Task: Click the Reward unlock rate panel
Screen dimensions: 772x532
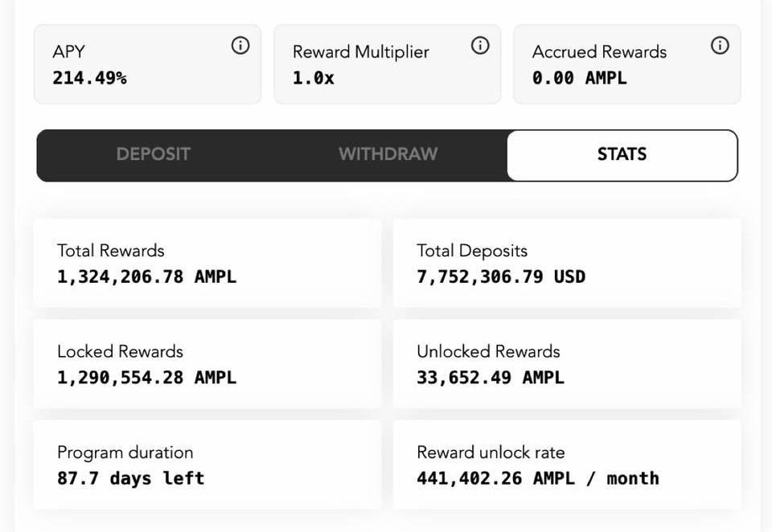Action: click(567, 465)
